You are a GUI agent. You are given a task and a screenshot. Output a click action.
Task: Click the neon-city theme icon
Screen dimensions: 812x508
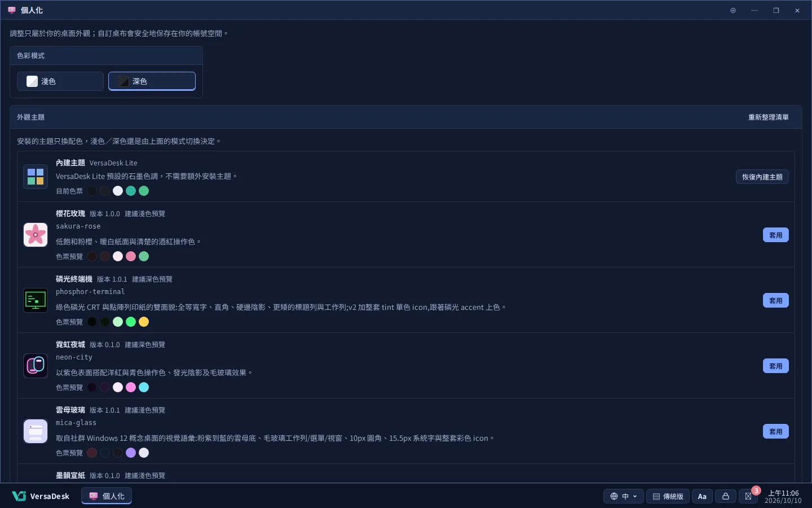coord(36,366)
